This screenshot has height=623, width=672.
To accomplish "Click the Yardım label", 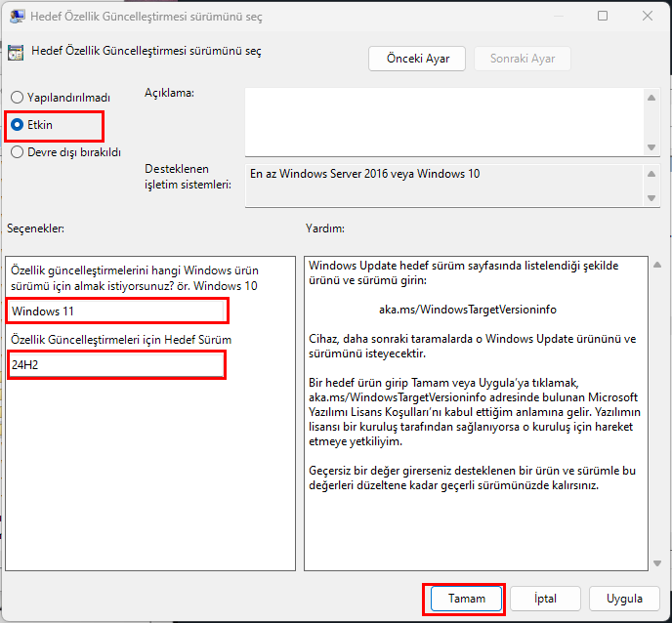I will (x=325, y=228).
